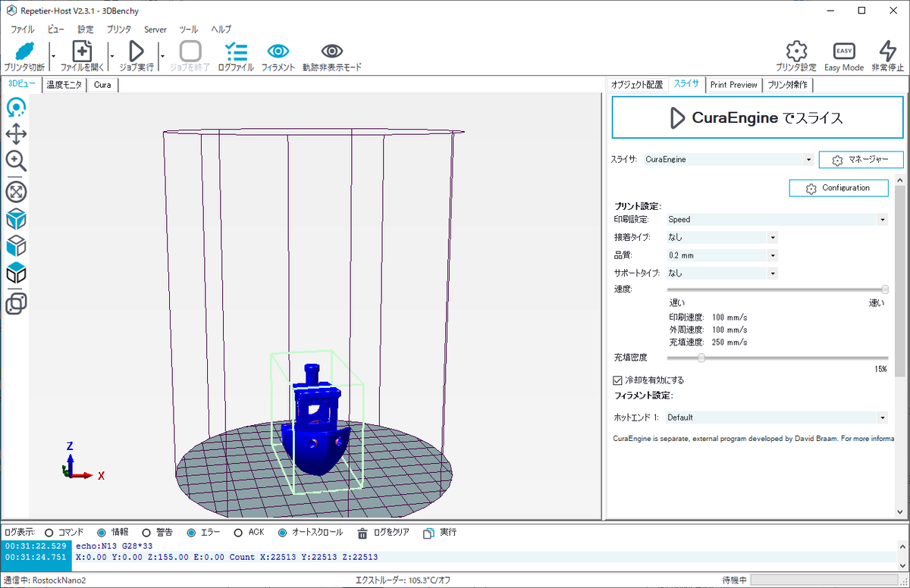Open プリンタ設定 printer settings gear
Image resolution: width=910 pixels, height=588 pixels.
[796, 51]
